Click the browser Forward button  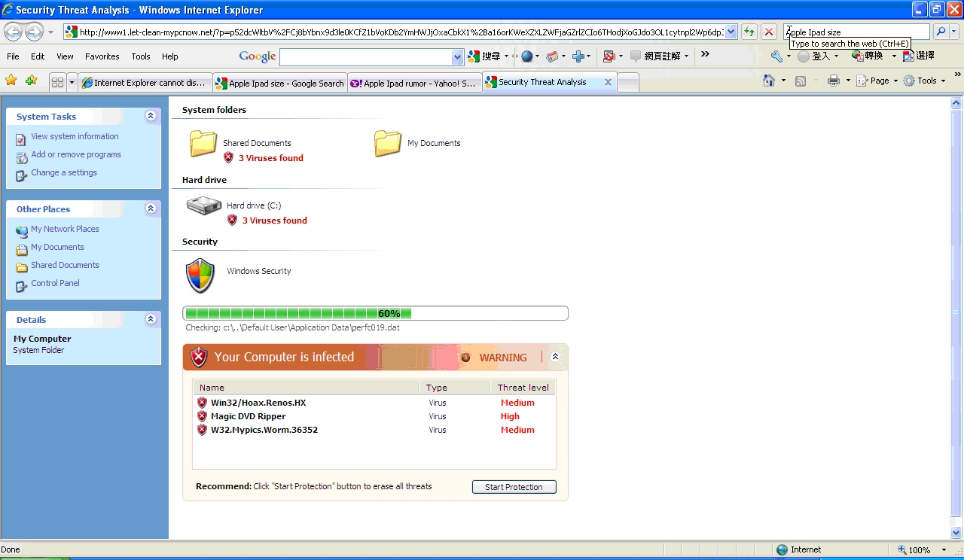coord(35,32)
